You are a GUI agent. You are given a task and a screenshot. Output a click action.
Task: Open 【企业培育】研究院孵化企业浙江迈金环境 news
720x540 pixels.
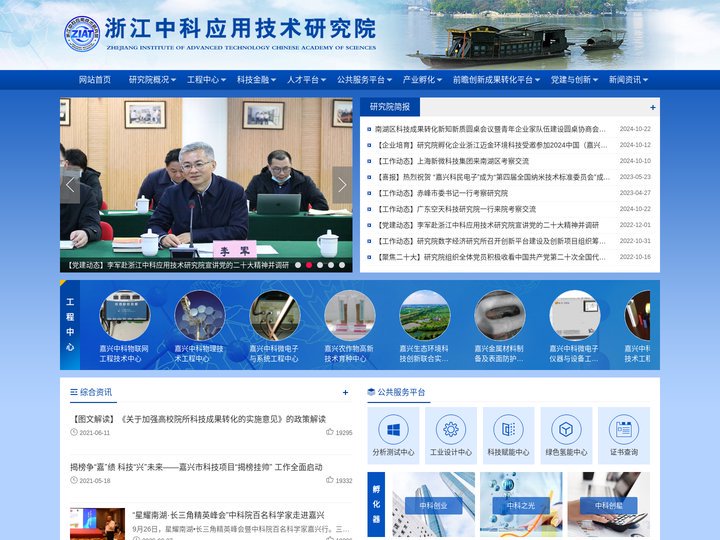coord(491,145)
